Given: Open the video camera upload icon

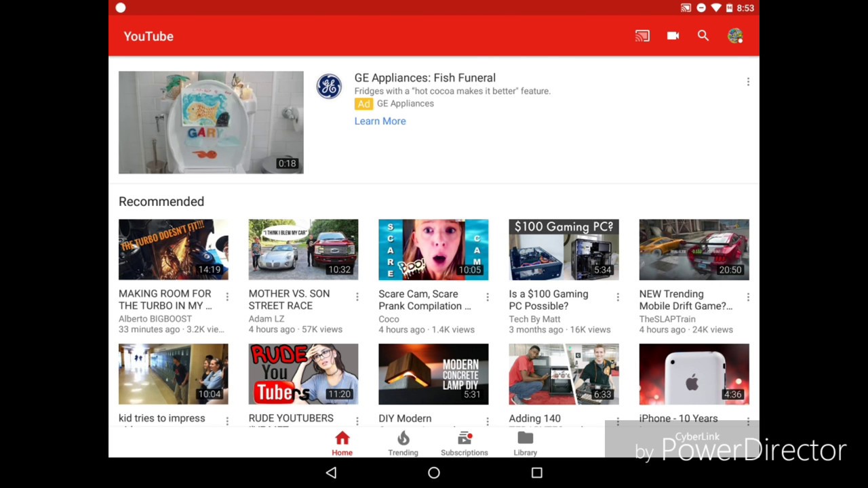Looking at the screenshot, I should (673, 36).
